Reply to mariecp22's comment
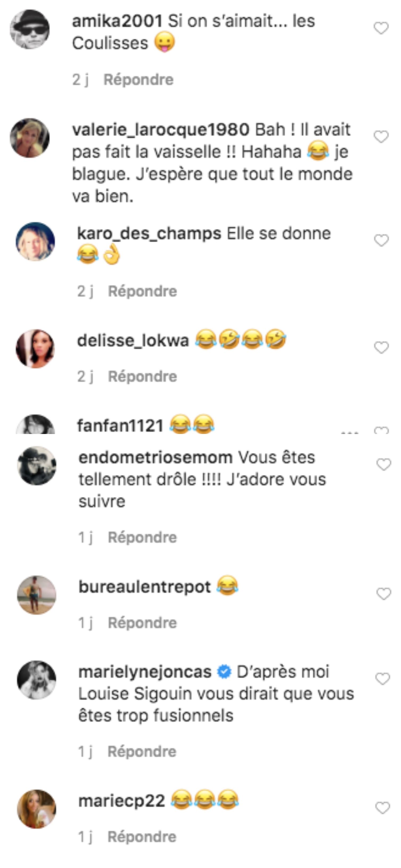The image size is (401, 868). click(x=142, y=837)
